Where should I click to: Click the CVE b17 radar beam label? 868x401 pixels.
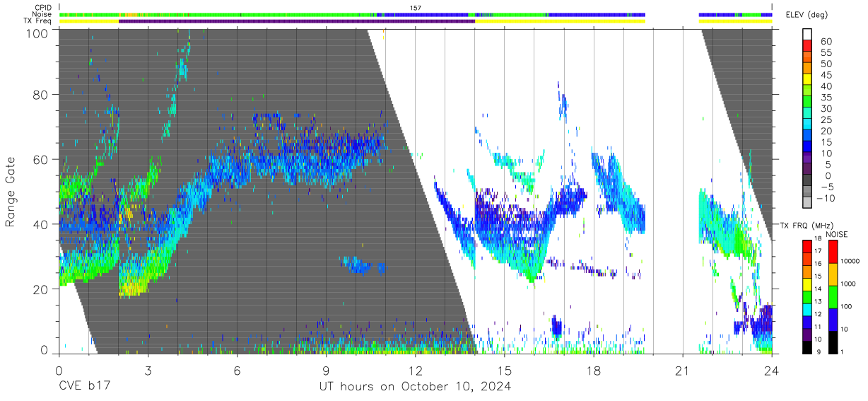tap(84, 387)
